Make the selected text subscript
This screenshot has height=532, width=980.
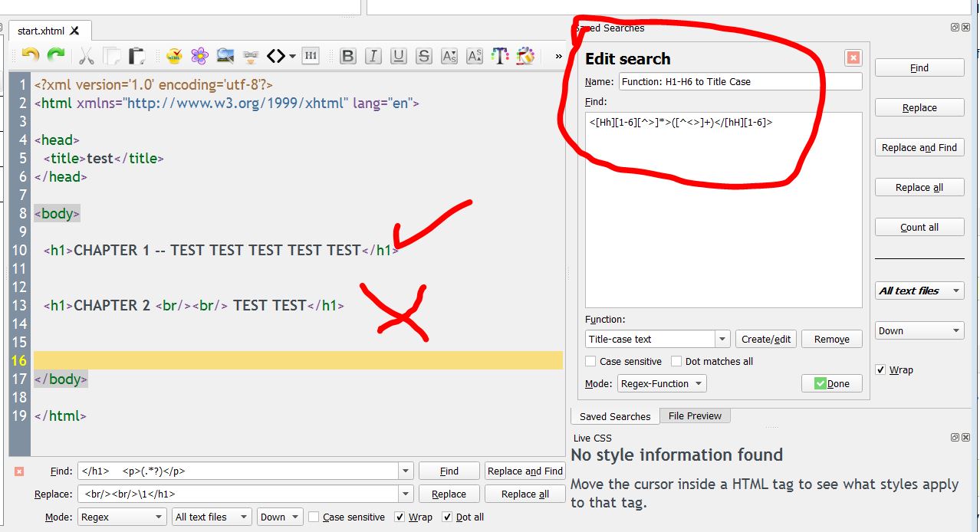pyautogui.click(x=449, y=55)
